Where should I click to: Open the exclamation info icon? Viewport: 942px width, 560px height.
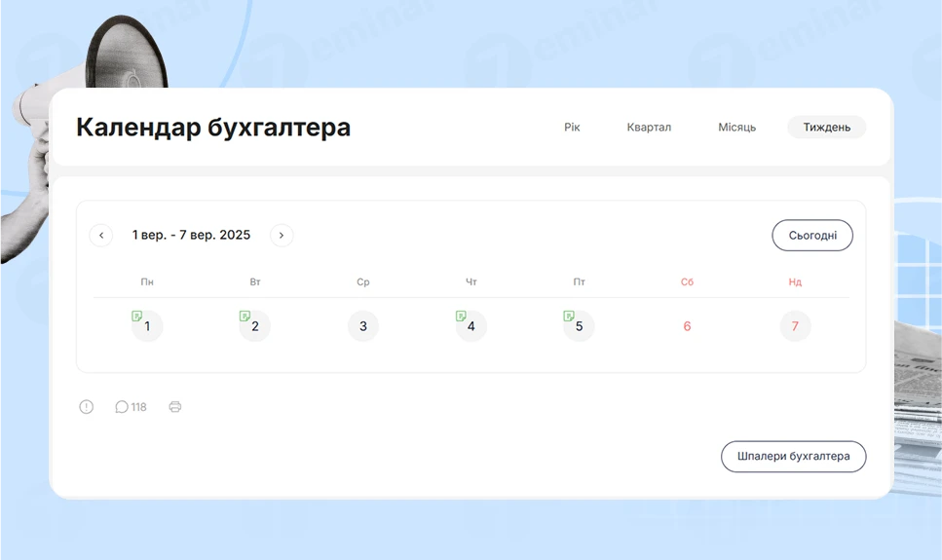point(87,407)
